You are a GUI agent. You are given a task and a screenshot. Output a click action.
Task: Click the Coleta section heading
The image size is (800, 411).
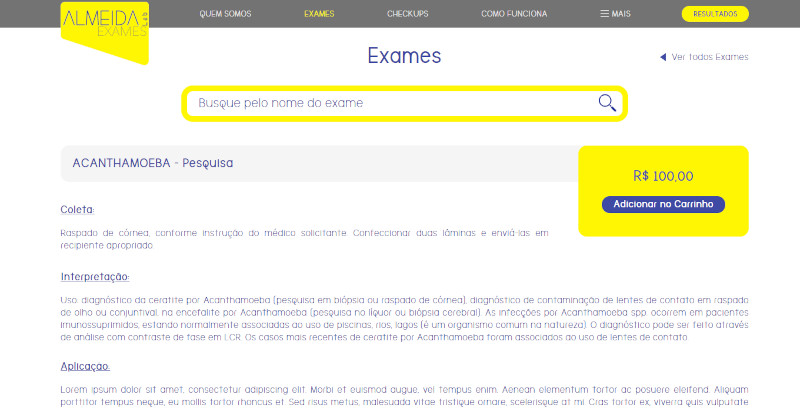78,209
